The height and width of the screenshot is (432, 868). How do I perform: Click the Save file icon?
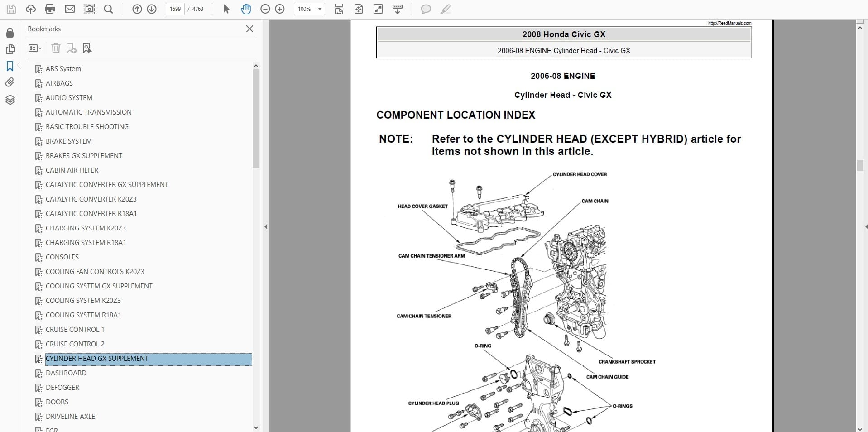(x=11, y=9)
